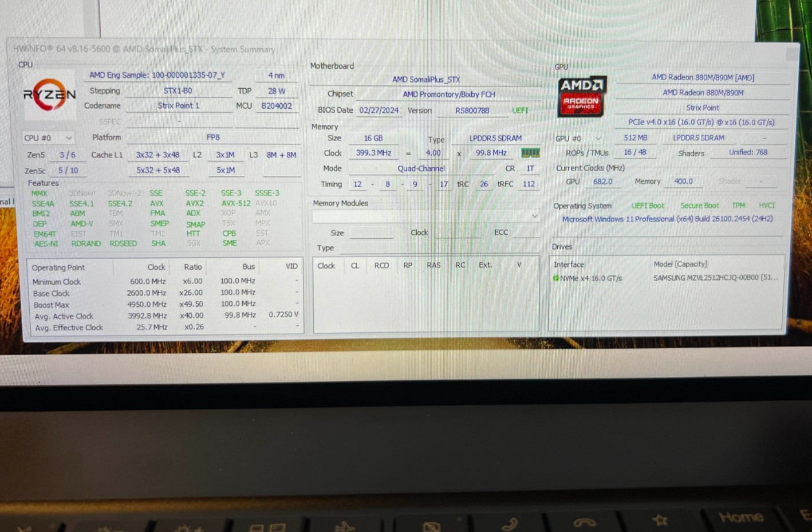812x532 pixels.
Task: Open the GPU #0 selector dropdown
Action: pyautogui.click(x=578, y=139)
